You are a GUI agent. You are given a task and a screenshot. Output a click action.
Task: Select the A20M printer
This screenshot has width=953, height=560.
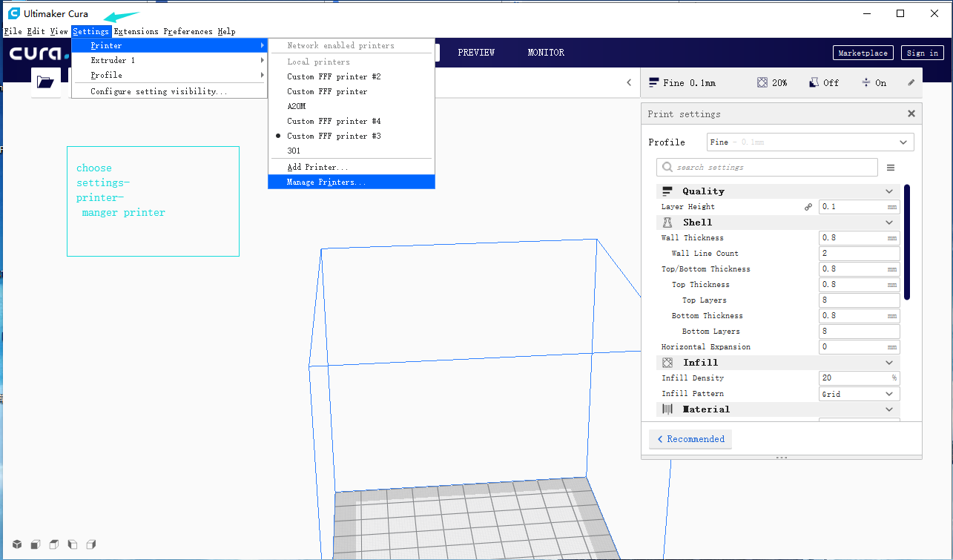point(296,106)
